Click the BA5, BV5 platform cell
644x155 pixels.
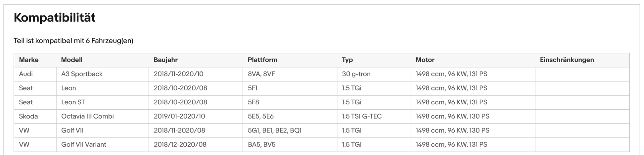click(x=261, y=145)
